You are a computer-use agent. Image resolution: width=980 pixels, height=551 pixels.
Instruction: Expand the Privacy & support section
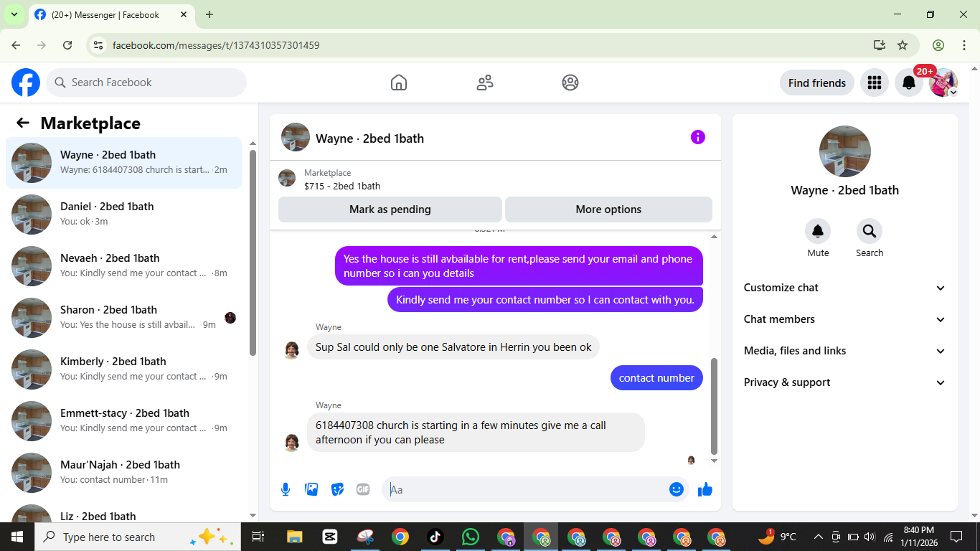(845, 382)
